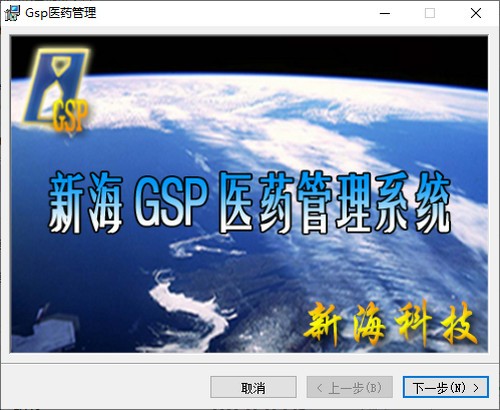Close the Gsp医药管理 installer window
Image resolution: width=500 pixels, height=410 pixels.
tap(476, 13)
